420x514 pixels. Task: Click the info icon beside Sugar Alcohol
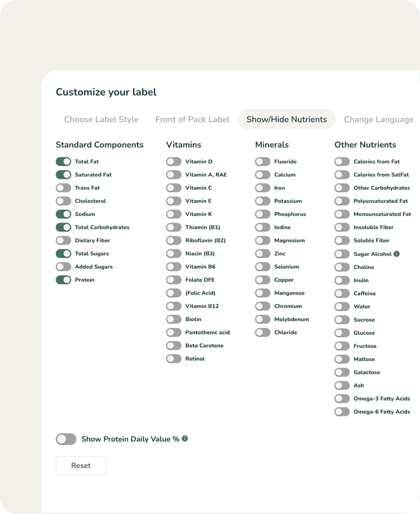pos(397,254)
